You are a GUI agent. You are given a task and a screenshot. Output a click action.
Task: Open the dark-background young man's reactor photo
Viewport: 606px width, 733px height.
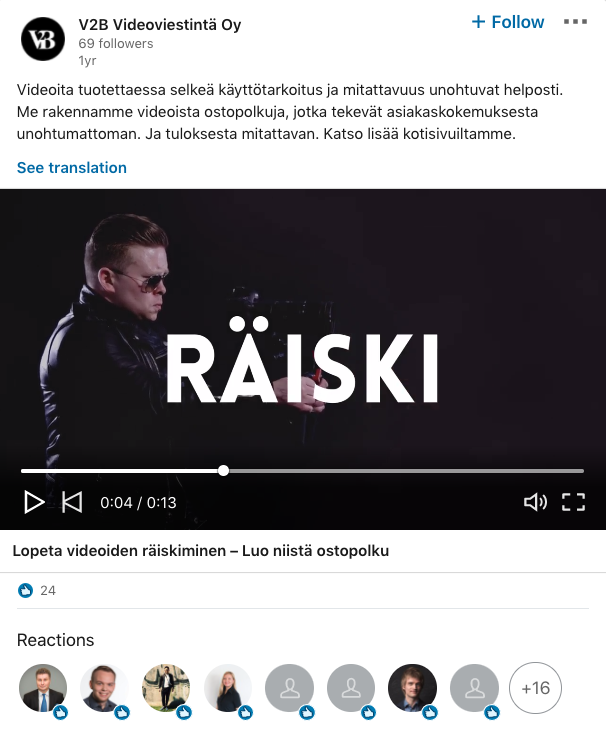[x=412, y=688]
